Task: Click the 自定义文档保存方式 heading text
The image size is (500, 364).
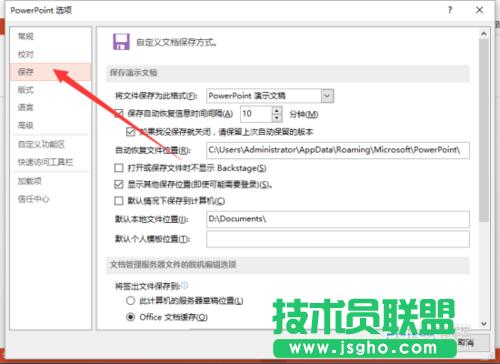Action: (177, 43)
